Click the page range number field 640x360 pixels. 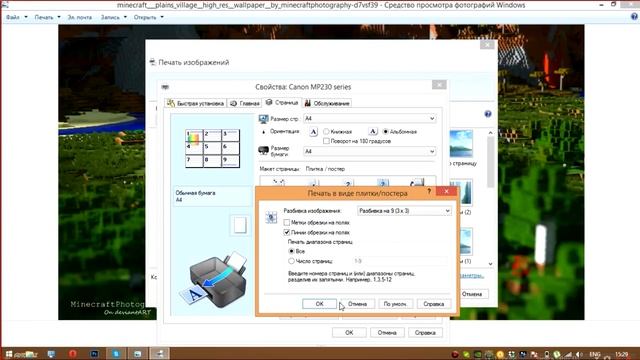tap(400, 261)
